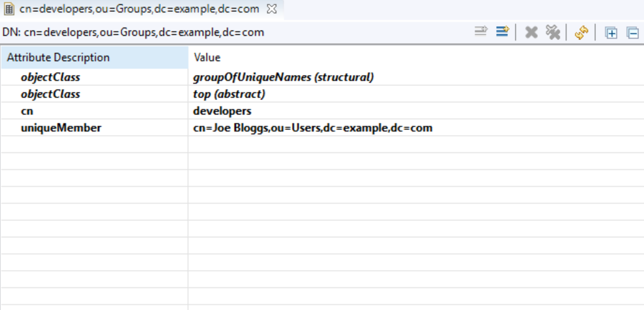Select the objectClass attribute in top row
Viewport: 644px width, 310px height.
(51, 94)
